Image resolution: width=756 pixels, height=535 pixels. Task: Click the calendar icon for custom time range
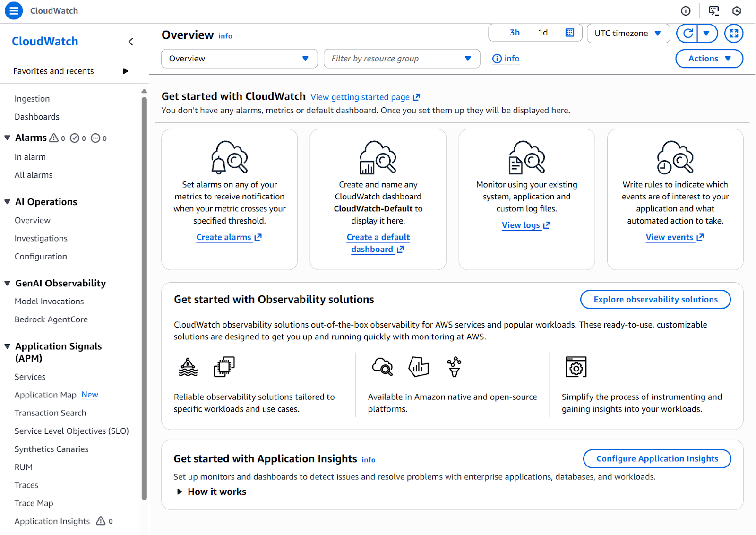coord(569,33)
